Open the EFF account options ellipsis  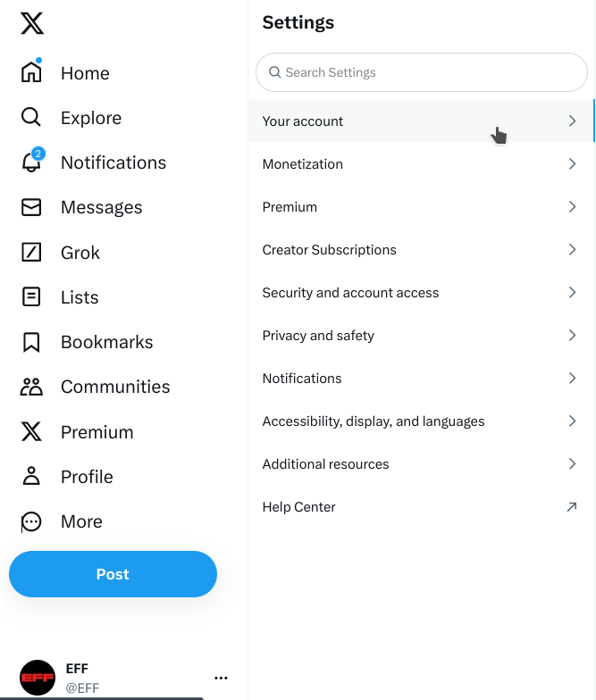[x=222, y=678]
